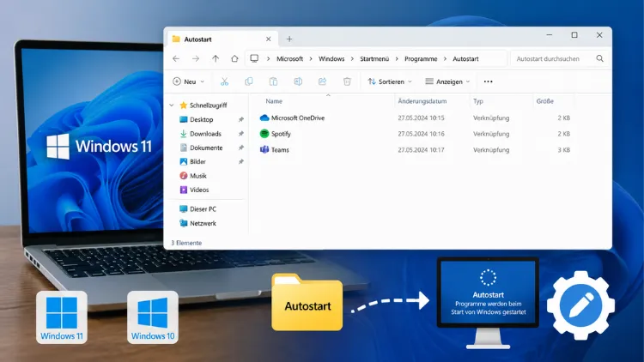Click pin icon next to Downloads
The width and height of the screenshot is (644, 362).
(241, 134)
